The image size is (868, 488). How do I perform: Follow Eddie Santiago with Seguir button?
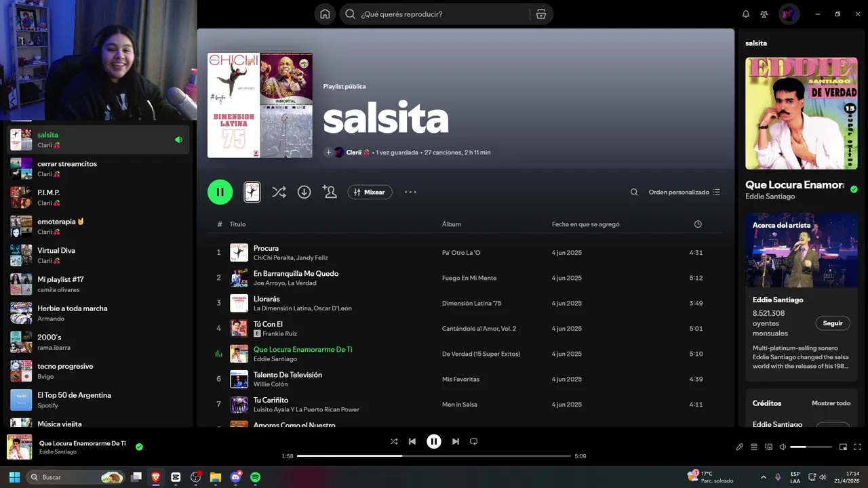point(833,323)
